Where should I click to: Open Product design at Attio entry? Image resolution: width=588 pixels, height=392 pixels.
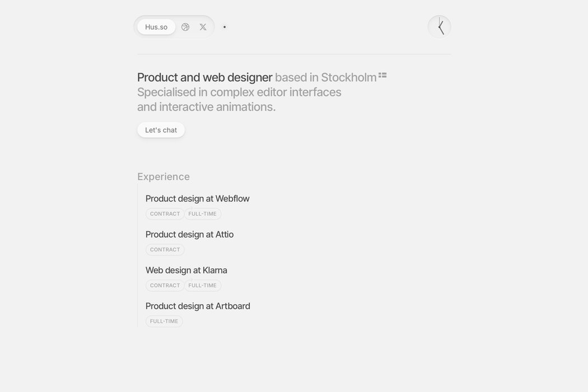(189, 235)
